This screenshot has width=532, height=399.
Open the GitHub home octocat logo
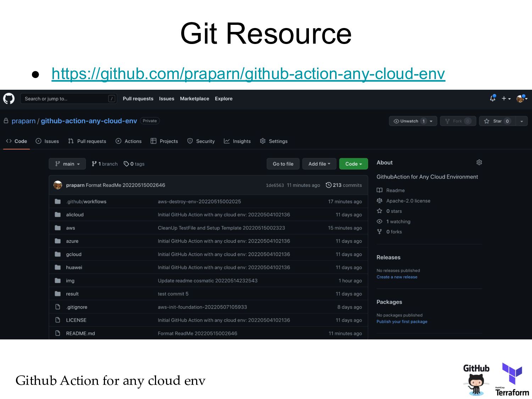coord(9,99)
